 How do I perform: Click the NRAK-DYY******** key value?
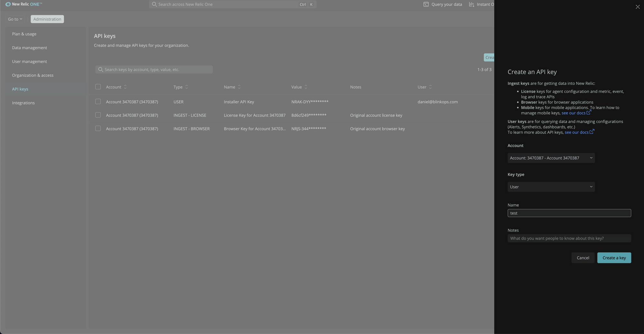(310, 102)
